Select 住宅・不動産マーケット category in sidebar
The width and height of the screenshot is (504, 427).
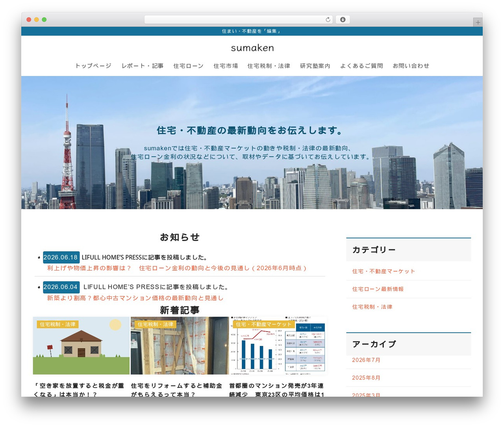click(x=384, y=271)
